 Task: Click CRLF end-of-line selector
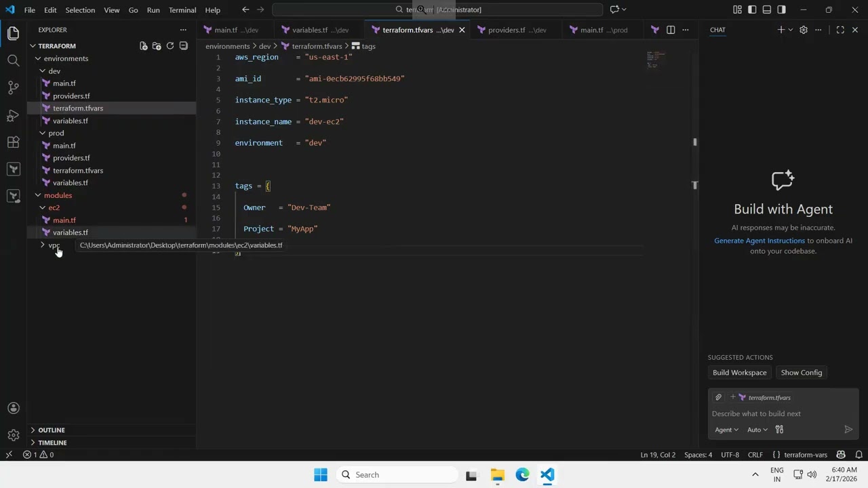755,455
